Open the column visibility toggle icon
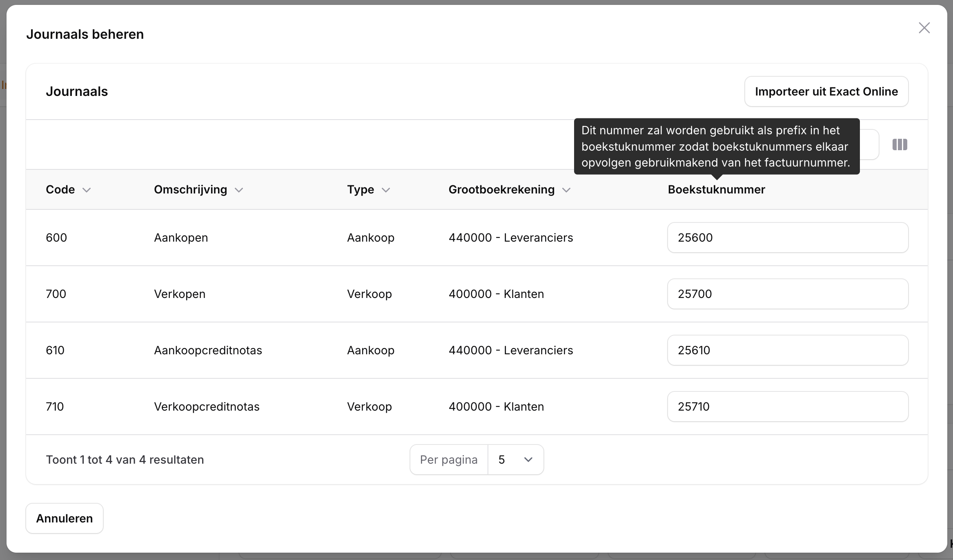The height and width of the screenshot is (560, 953). click(x=900, y=144)
